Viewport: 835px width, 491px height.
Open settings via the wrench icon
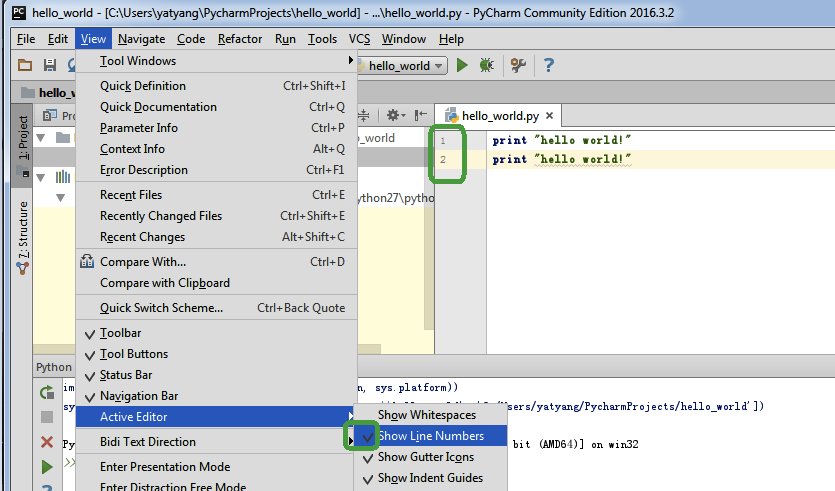coord(518,66)
